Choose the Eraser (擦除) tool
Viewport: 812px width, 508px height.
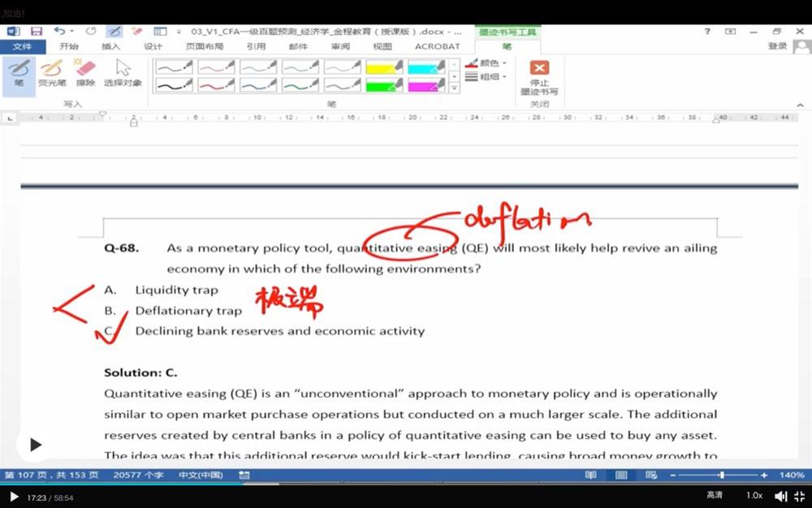coord(85,72)
